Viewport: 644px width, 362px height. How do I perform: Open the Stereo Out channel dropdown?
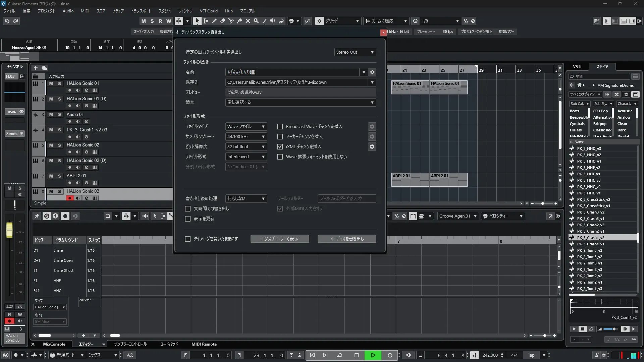pyautogui.click(x=355, y=52)
